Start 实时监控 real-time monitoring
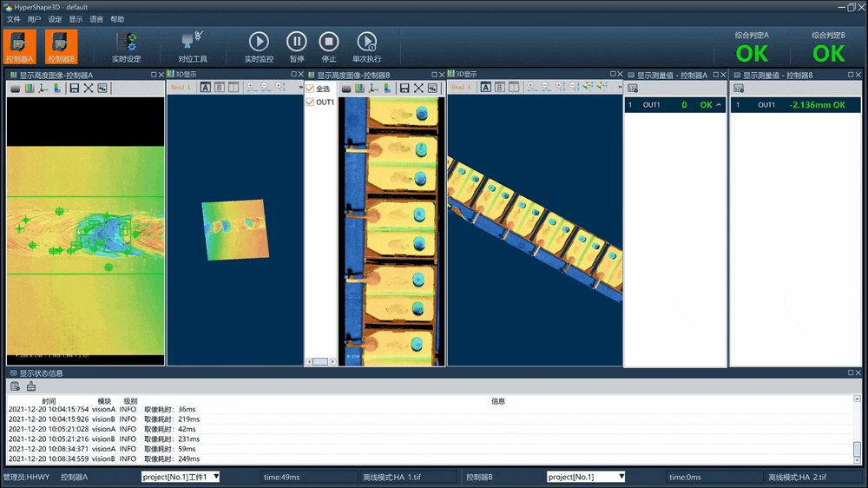 coord(259,47)
